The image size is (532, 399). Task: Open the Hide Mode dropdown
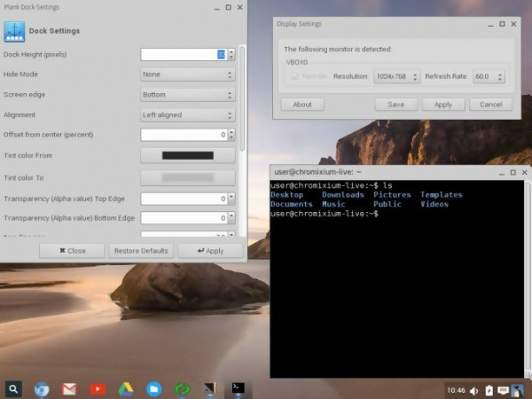(188, 74)
